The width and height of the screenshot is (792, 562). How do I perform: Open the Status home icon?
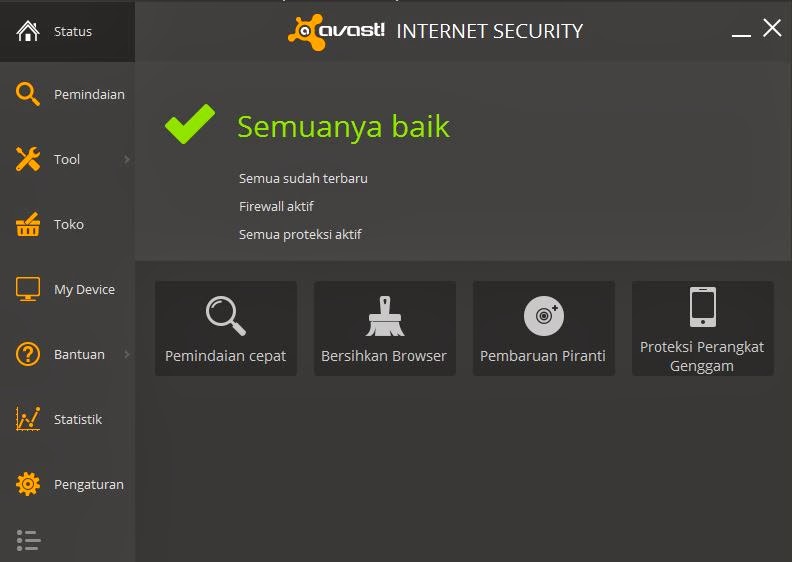28,31
